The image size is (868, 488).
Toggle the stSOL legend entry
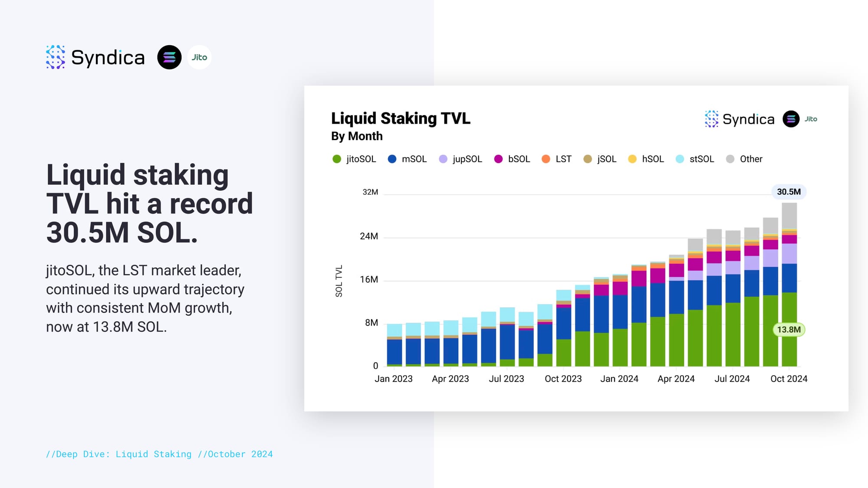(x=695, y=159)
